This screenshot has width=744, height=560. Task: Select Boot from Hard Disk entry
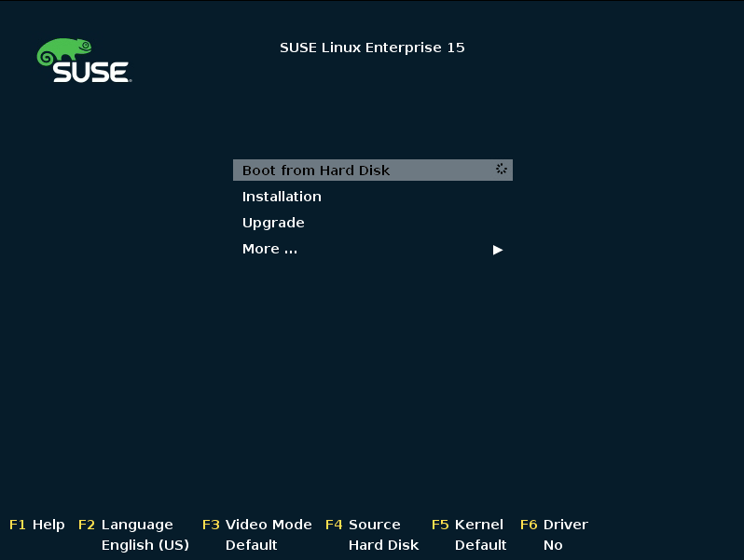pos(373,170)
